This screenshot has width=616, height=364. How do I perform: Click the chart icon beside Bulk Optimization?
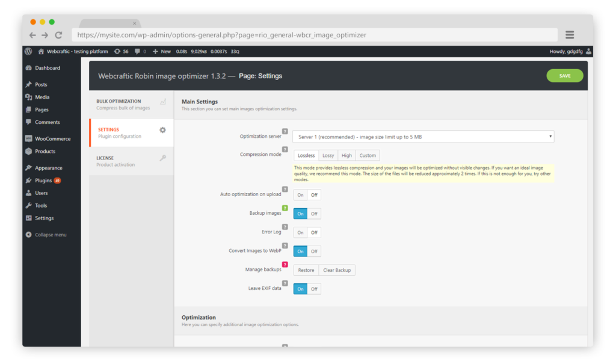click(x=163, y=102)
